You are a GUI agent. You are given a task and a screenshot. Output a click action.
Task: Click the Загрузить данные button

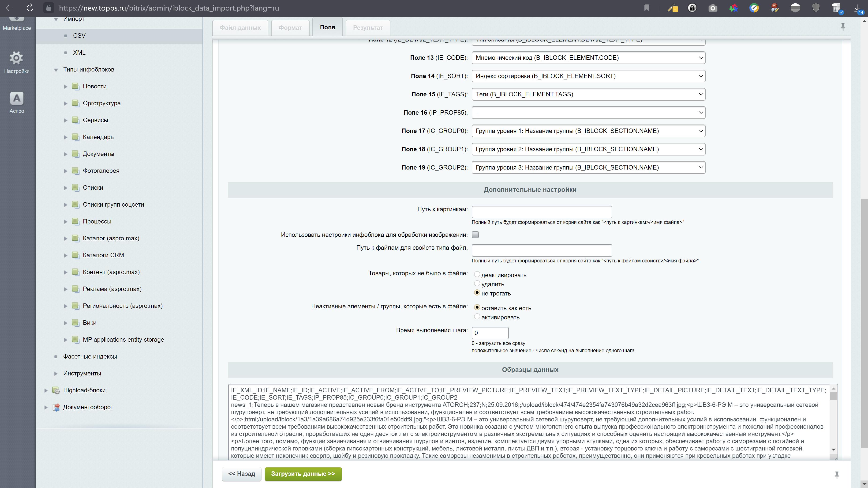[x=303, y=474]
